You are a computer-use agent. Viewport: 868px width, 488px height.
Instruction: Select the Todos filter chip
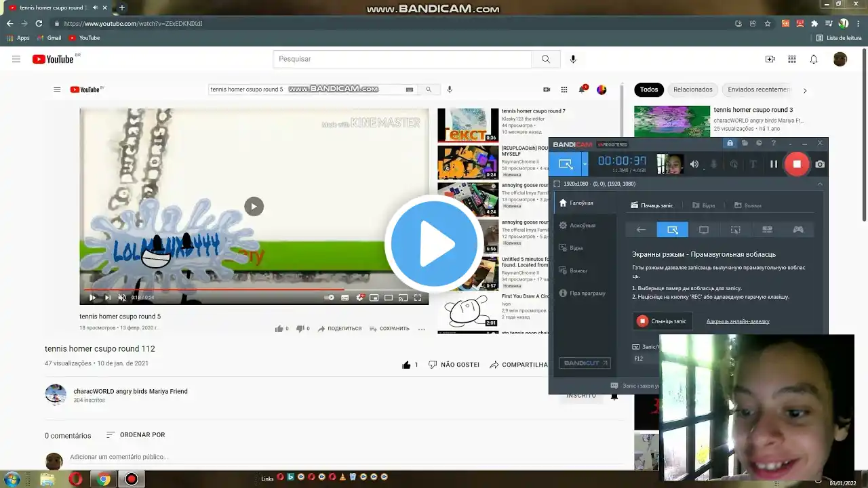coord(649,89)
